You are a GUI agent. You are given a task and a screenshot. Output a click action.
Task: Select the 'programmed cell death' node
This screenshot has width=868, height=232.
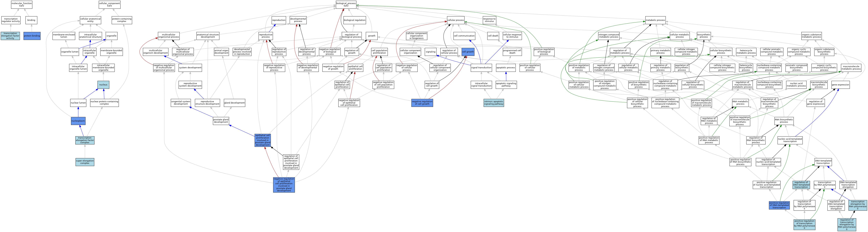tap(512, 52)
